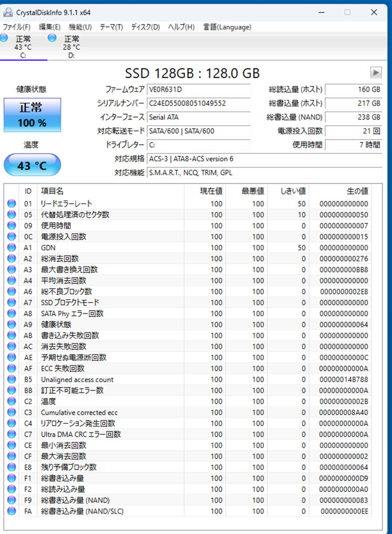392x534 pixels.
Task: Click status orb for CE 最小消去回数
Action: pyautogui.click(x=12, y=445)
